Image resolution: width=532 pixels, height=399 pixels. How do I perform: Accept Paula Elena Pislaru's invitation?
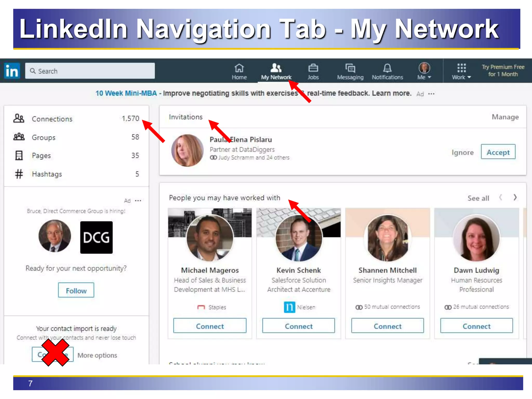[498, 152]
